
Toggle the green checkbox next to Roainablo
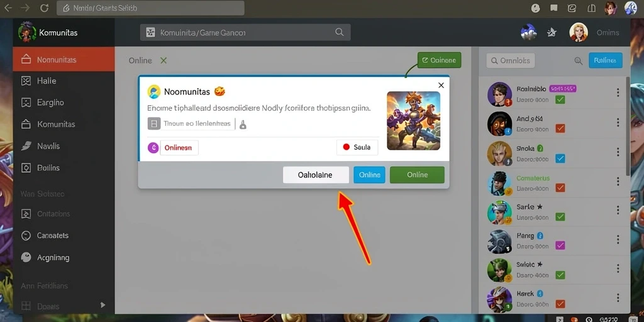(560, 99)
